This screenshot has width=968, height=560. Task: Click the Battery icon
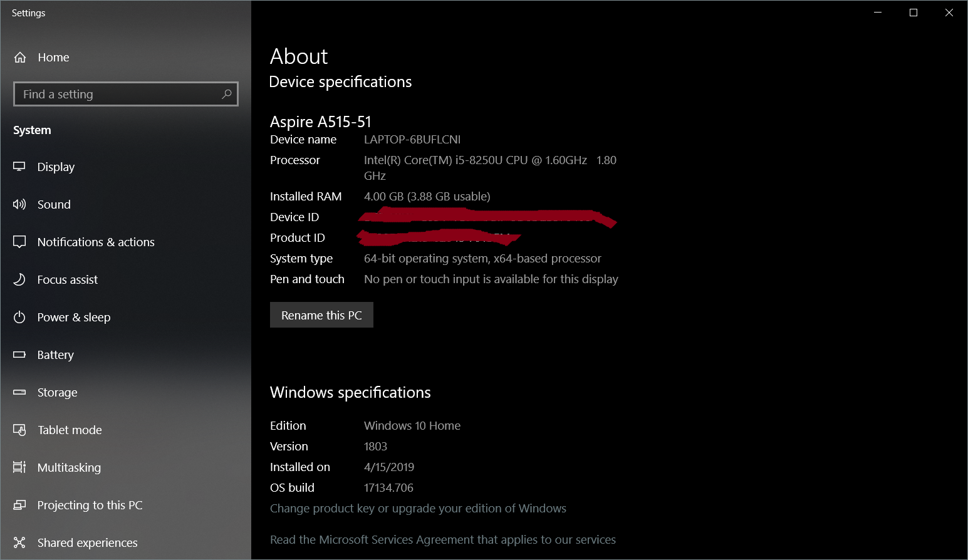click(x=19, y=355)
